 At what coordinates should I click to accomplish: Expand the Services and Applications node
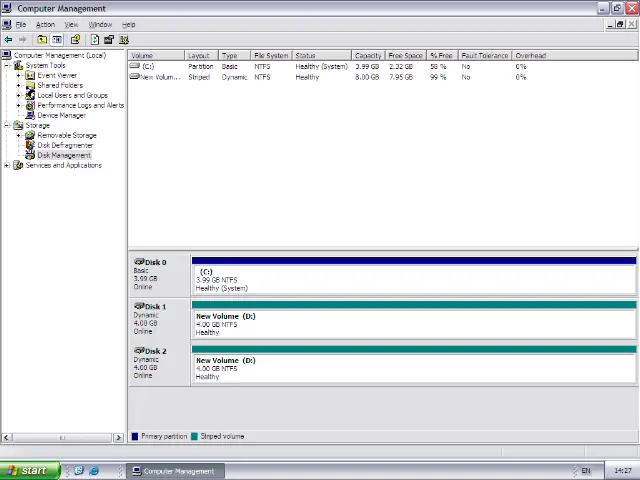point(7,165)
